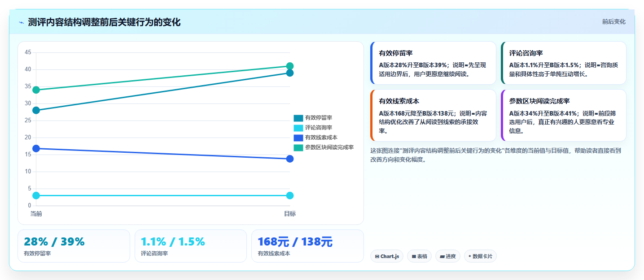The height and width of the screenshot is (280, 644).
Task: Click the 目标 data point of the 有效线索成本 line
Action: [x=290, y=159]
